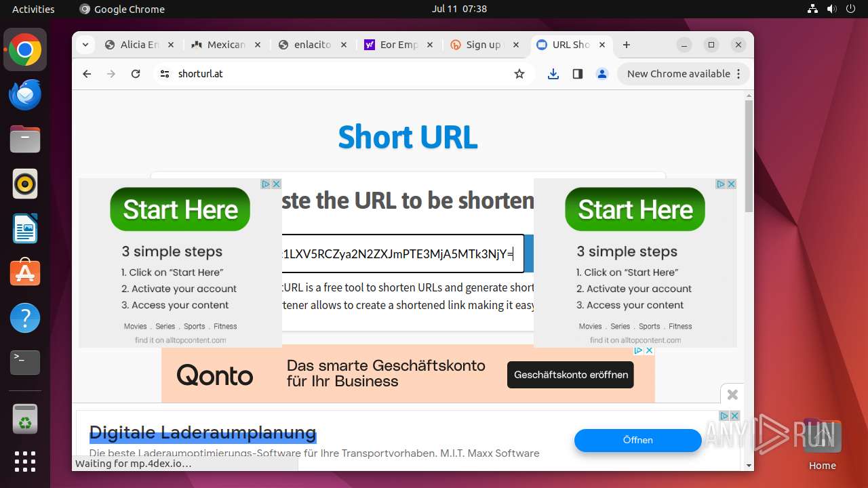Open the Home desktop folder

(x=822, y=444)
